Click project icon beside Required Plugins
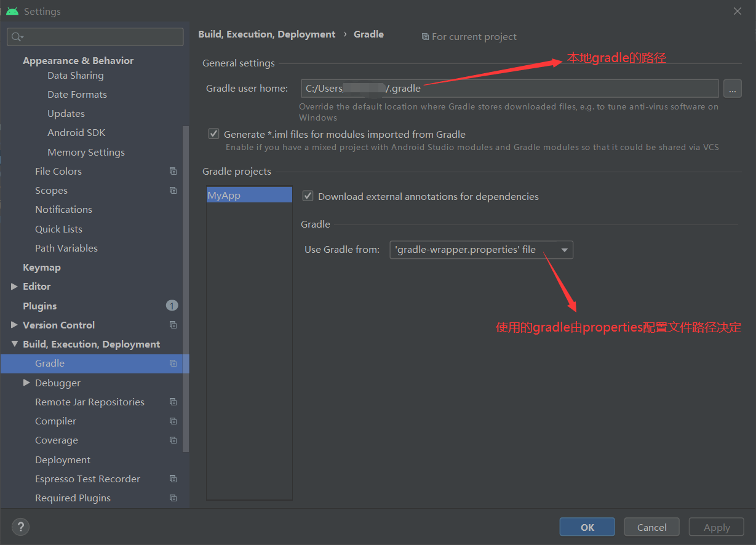Screen dimensions: 756x545 [x=173, y=498]
